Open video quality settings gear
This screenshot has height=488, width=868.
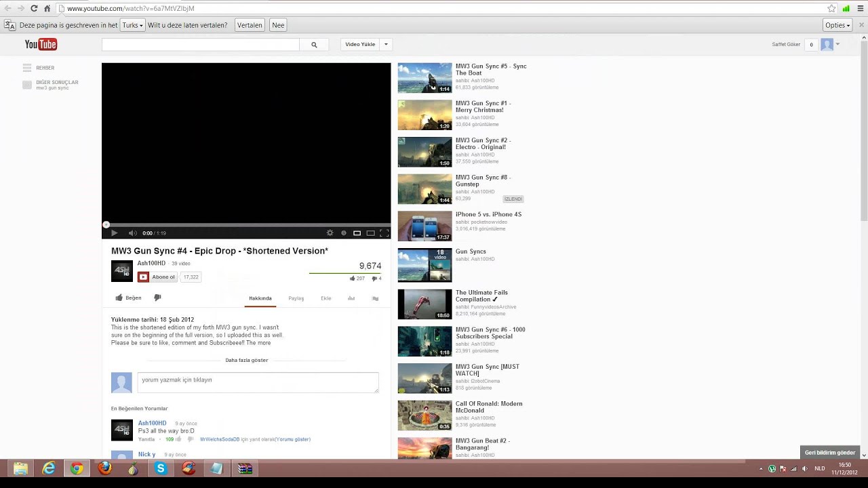point(330,233)
